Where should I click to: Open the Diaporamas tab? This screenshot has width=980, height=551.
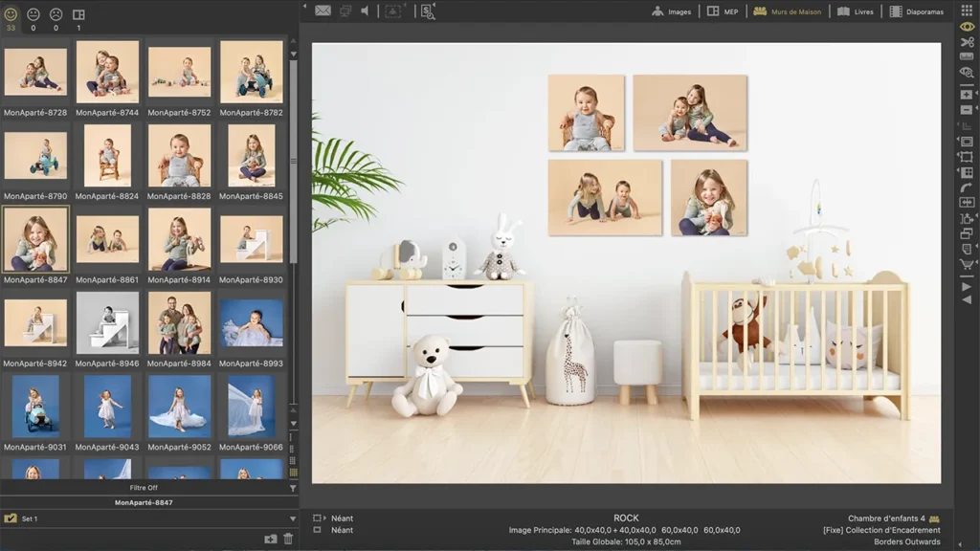916,11
